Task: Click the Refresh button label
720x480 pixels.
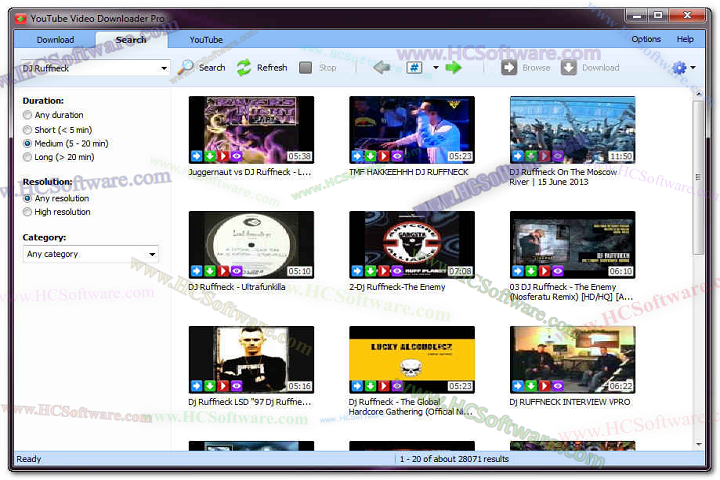Action: point(272,68)
